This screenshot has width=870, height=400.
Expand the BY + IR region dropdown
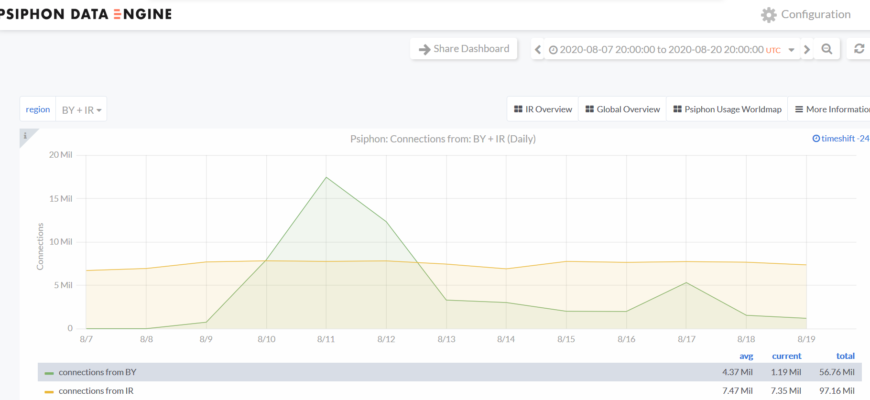tap(82, 110)
